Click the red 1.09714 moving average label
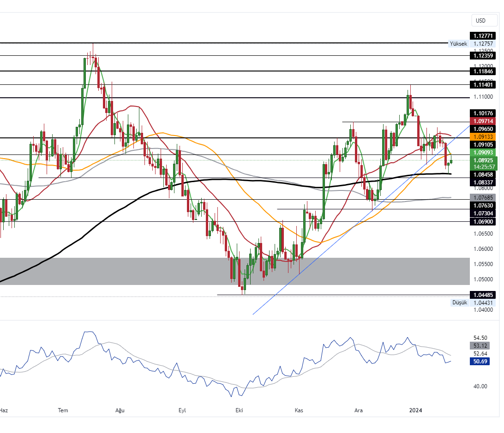 [x=483, y=120]
